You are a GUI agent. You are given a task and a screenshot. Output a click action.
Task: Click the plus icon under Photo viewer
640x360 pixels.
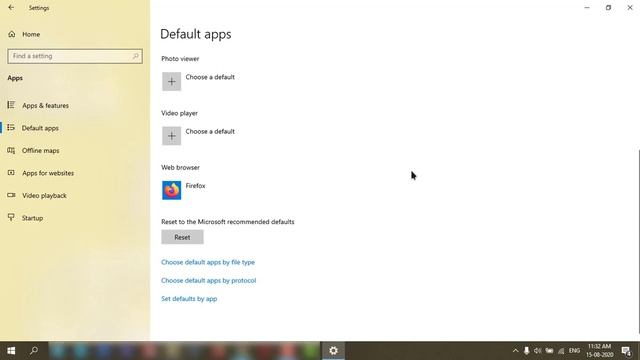click(x=171, y=81)
